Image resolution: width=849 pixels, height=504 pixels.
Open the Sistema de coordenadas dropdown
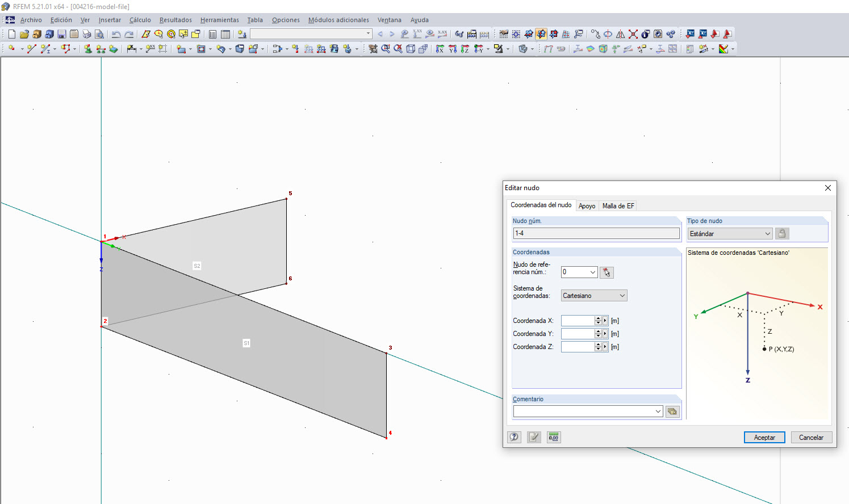(594, 296)
